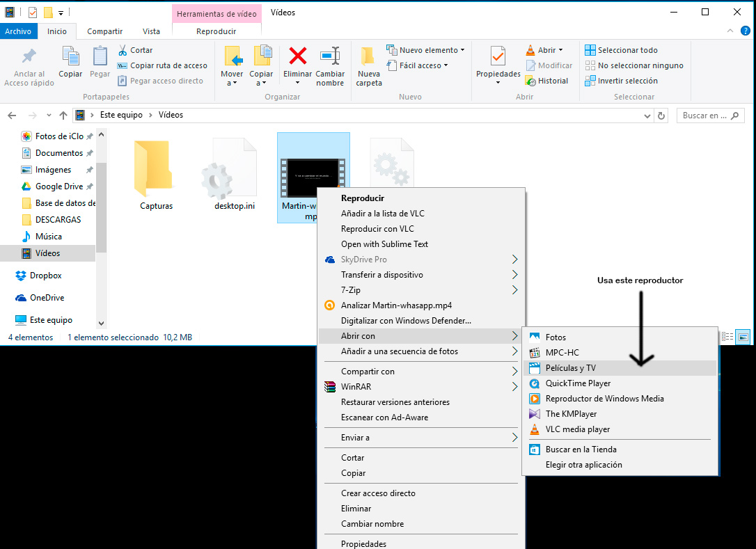Open with VLC media player from submenu
The width and height of the screenshot is (756, 549).
pos(577,429)
